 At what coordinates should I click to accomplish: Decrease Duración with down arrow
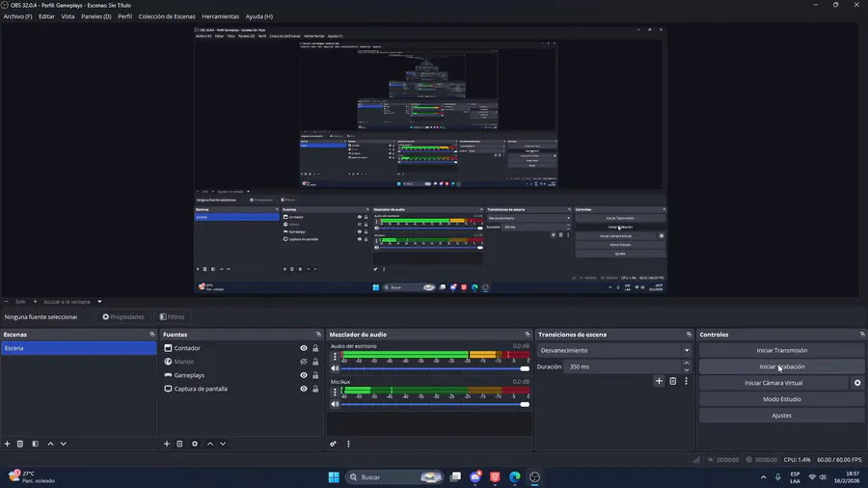coord(687,369)
